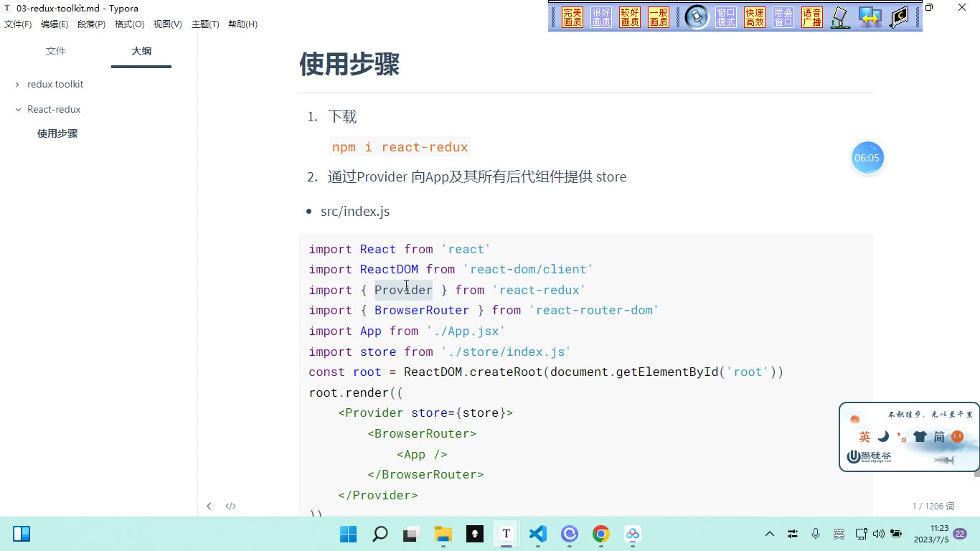This screenshot has width=980, height=551.
Task: Open the 编辑(E) menu
Action: 55,24
